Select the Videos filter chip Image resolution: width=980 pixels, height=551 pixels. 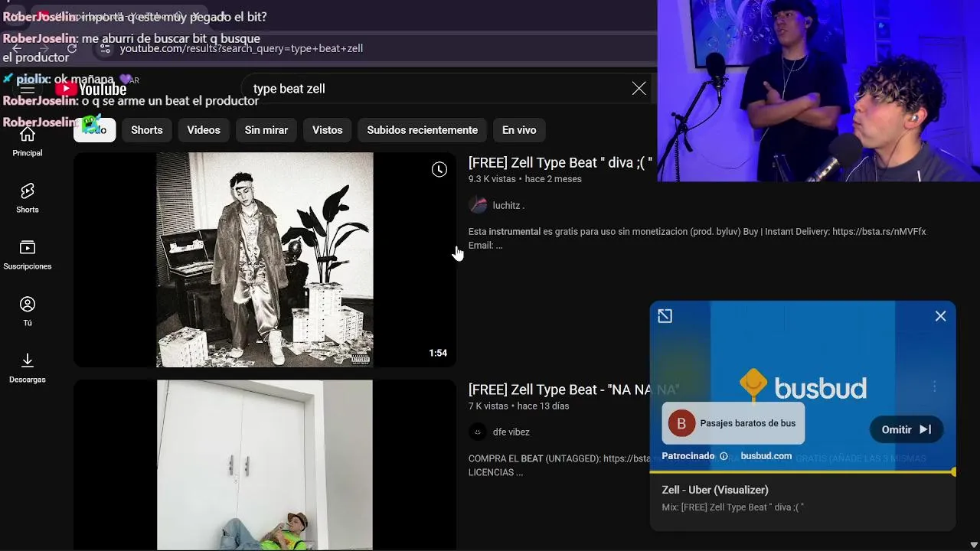click(204, 130)
